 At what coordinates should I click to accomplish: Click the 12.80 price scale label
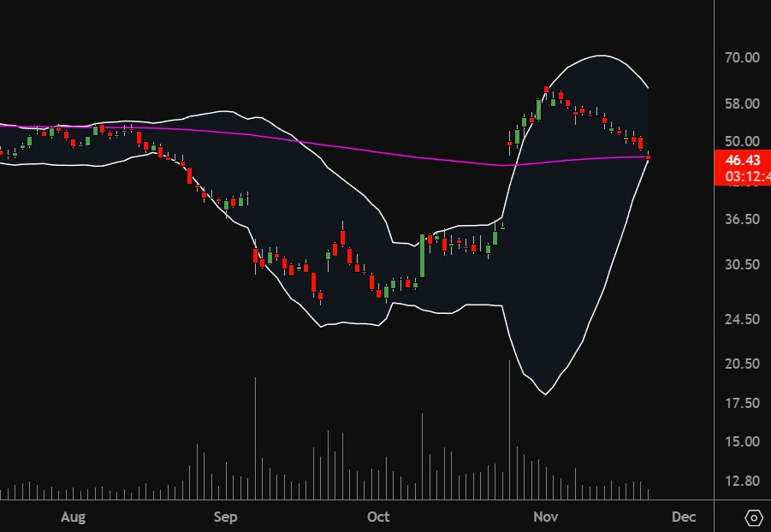[741, 482]
